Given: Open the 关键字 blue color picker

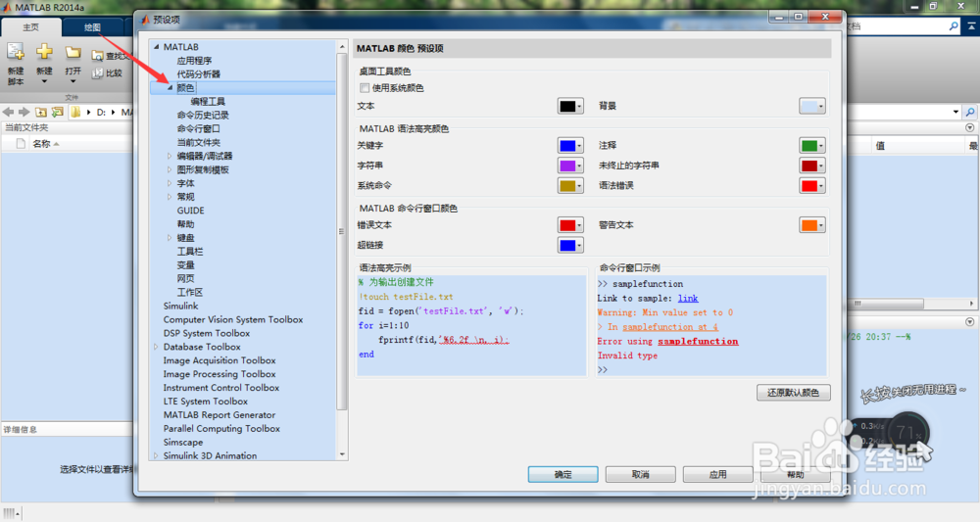Looking at the screenshot, I should (x=570, y=146).
